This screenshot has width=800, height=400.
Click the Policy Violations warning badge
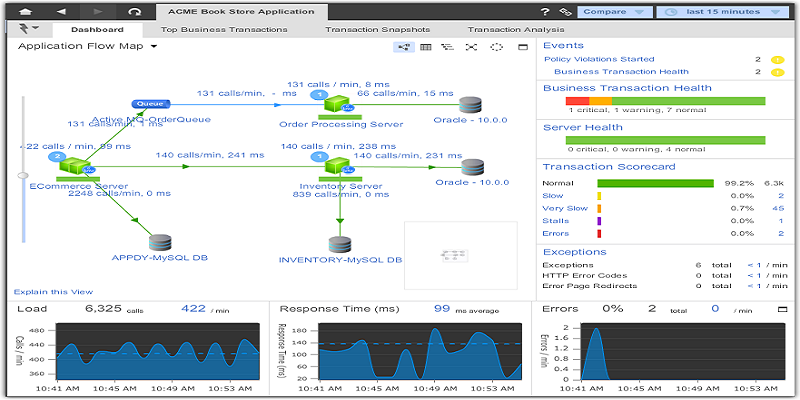point(778,60)
